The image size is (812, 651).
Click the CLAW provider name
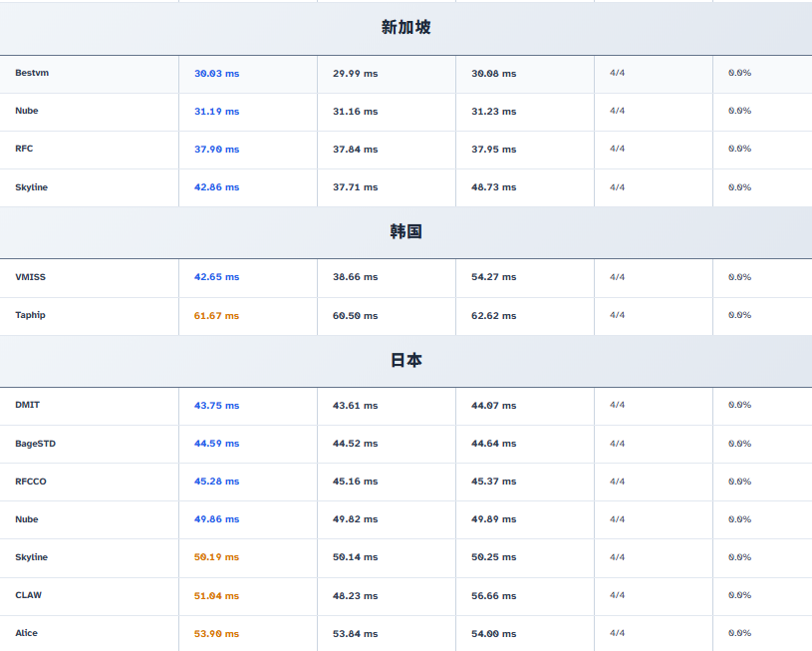pyautogui.click(x=28, y=595)
